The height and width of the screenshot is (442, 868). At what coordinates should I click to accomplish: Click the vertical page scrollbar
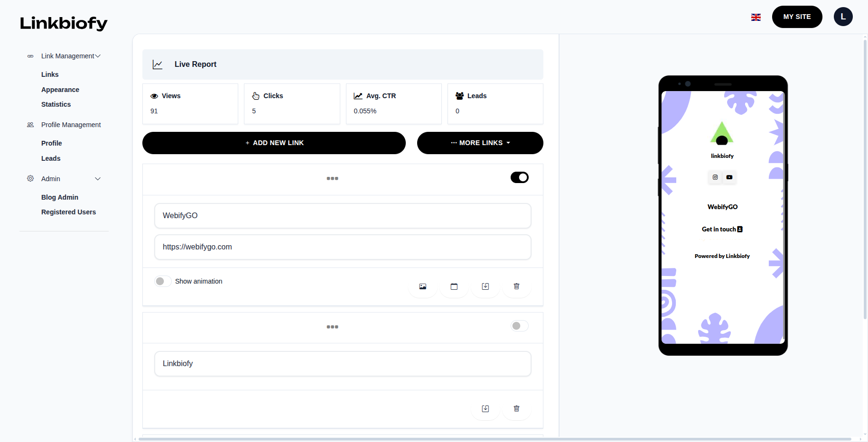(865, 179)
